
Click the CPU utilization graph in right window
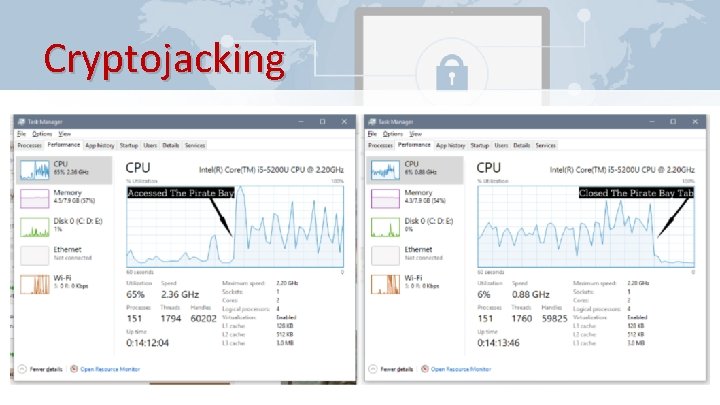(x=586, y=226)
